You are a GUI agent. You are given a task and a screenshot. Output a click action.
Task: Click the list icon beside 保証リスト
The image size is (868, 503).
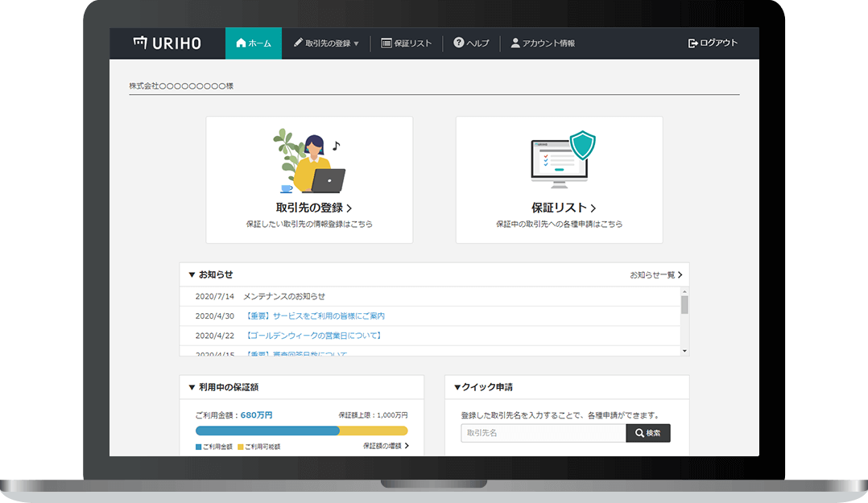tap(388, 43)
